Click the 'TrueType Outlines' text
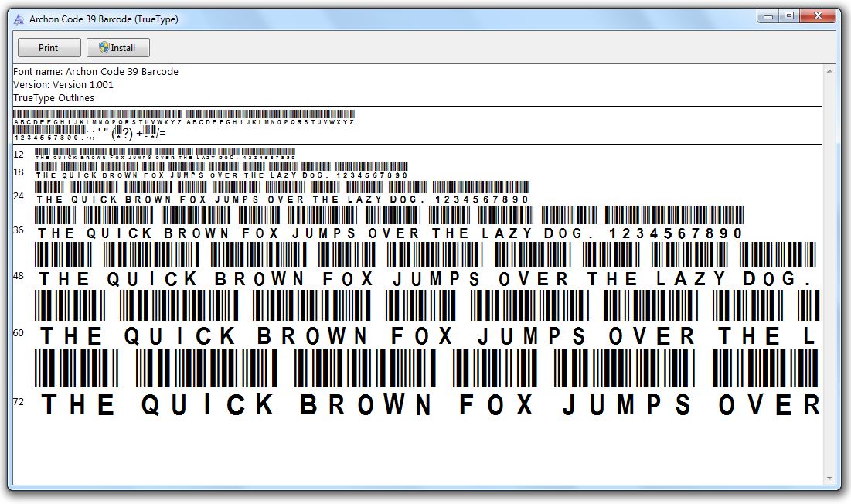Viewport: 851px width, 504px height. (x=54, y=97)
